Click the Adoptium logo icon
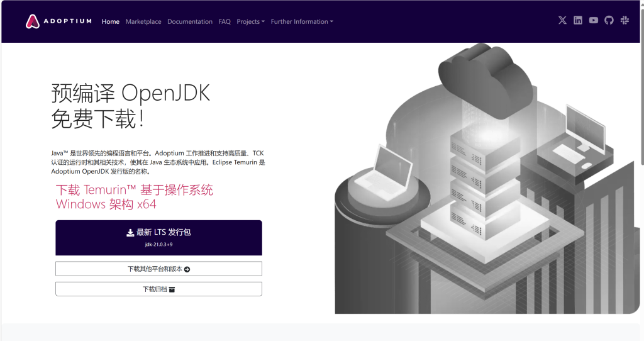Screen dimensions: 644x341 (x=33, y=21)
